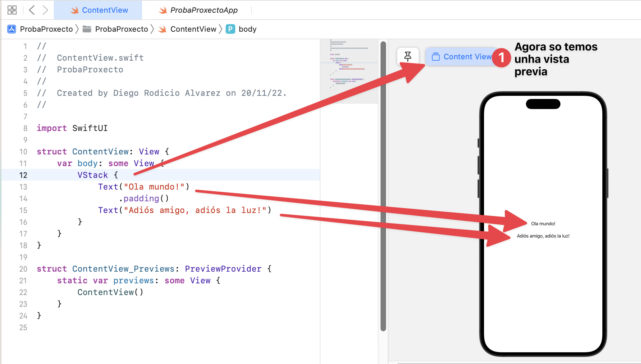Go forward with the right arrow
Viewport: 641px width, 364px height.
coord(45,10)
